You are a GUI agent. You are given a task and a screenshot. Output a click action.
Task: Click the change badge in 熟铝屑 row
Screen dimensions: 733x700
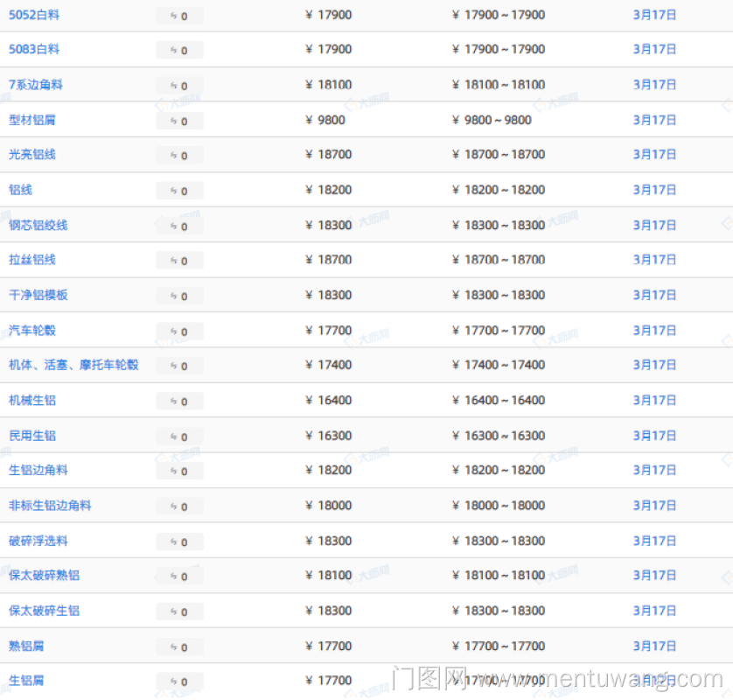pyautogui.click(x=179, y=647)
